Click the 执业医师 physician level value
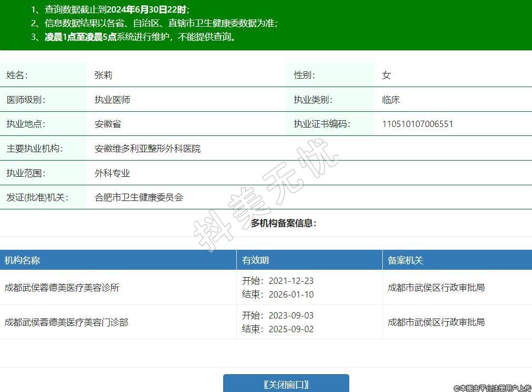This screenshot has height=392, width=532. click(x=112, y=100)
